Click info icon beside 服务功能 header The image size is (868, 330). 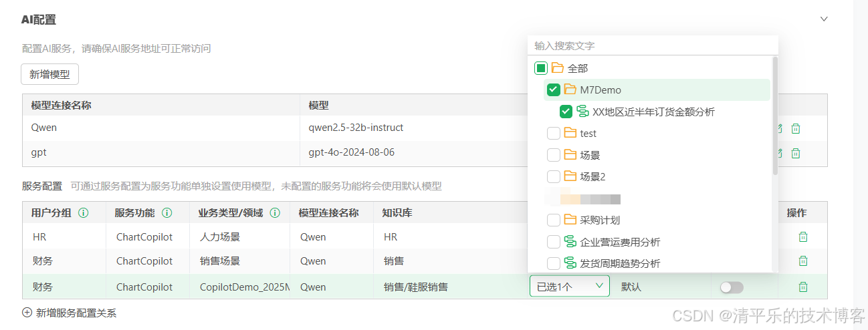pyautogui.click(x=167, y=213)
